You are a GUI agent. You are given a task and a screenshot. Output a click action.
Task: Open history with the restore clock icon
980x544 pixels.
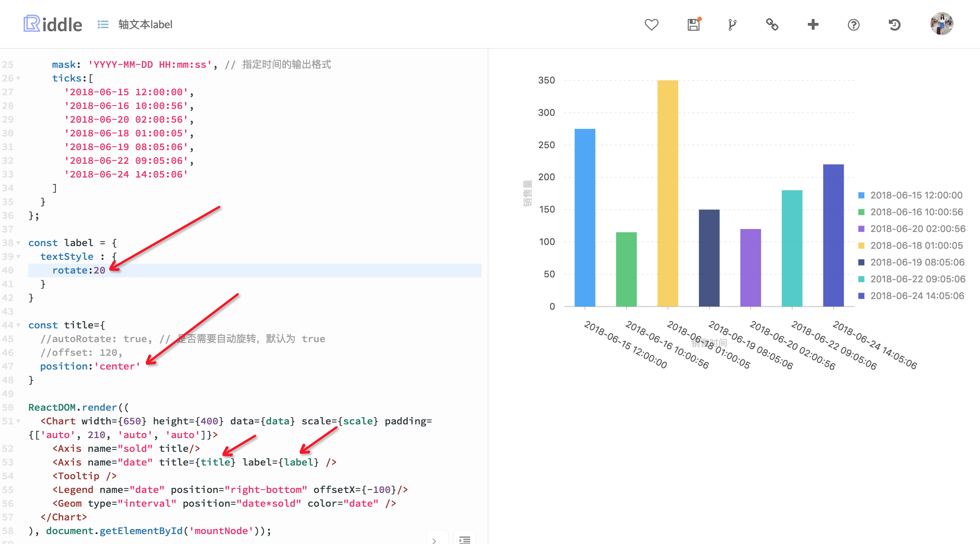(894, 25)
